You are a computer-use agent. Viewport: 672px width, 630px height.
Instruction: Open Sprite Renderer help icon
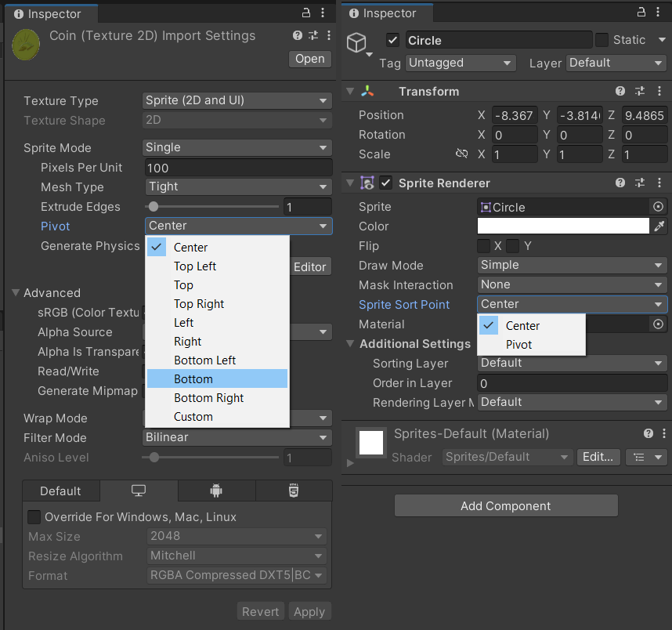(620, 183)
